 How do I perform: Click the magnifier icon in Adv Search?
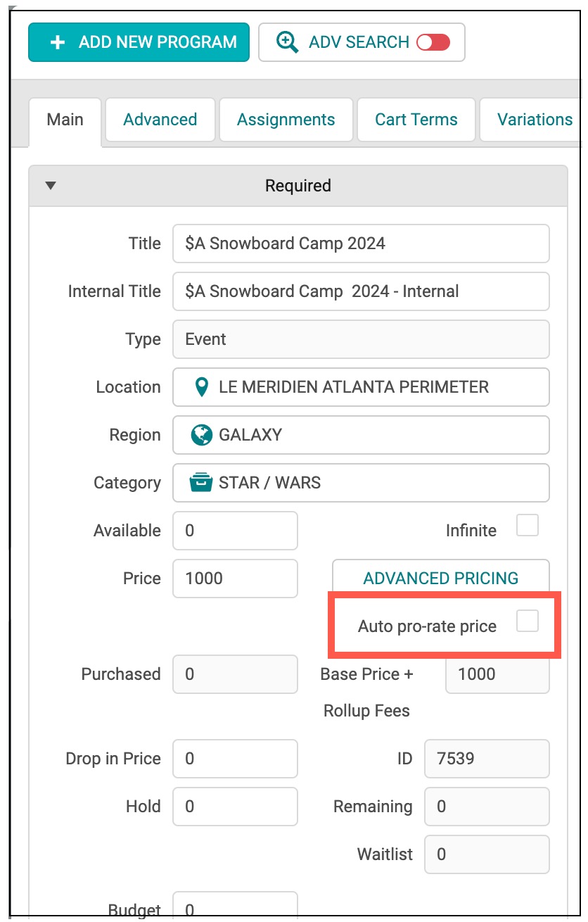(286, 42)
